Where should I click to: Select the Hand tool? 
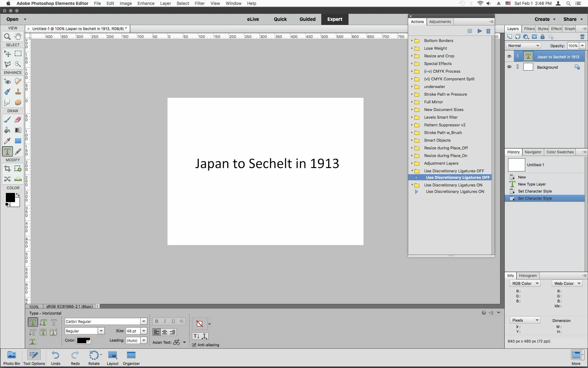(x=18, y=36)
